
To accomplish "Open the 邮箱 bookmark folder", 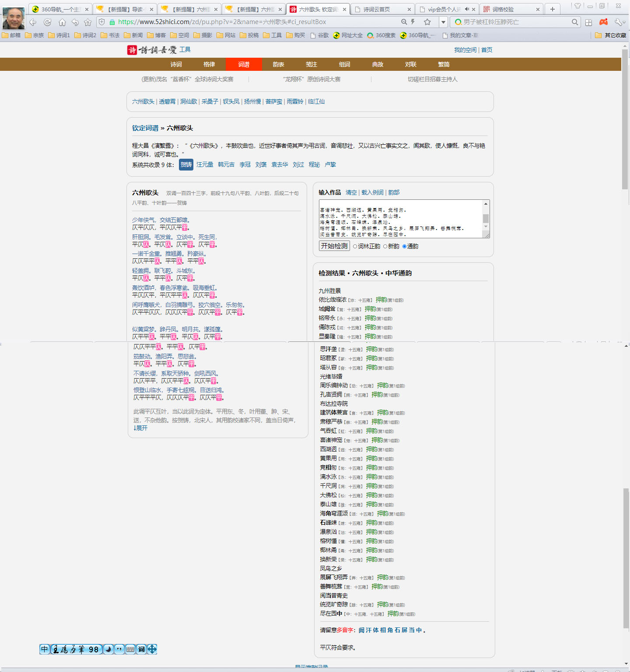I will [11, 35].
